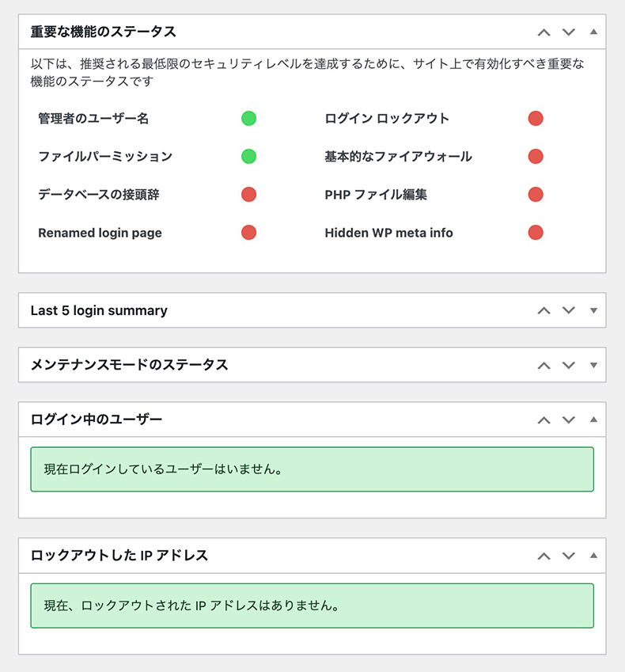Click the up arrow on メンテナンスモードのステータス
Viewport: 625px width, 672px height.
click(544, 365)
